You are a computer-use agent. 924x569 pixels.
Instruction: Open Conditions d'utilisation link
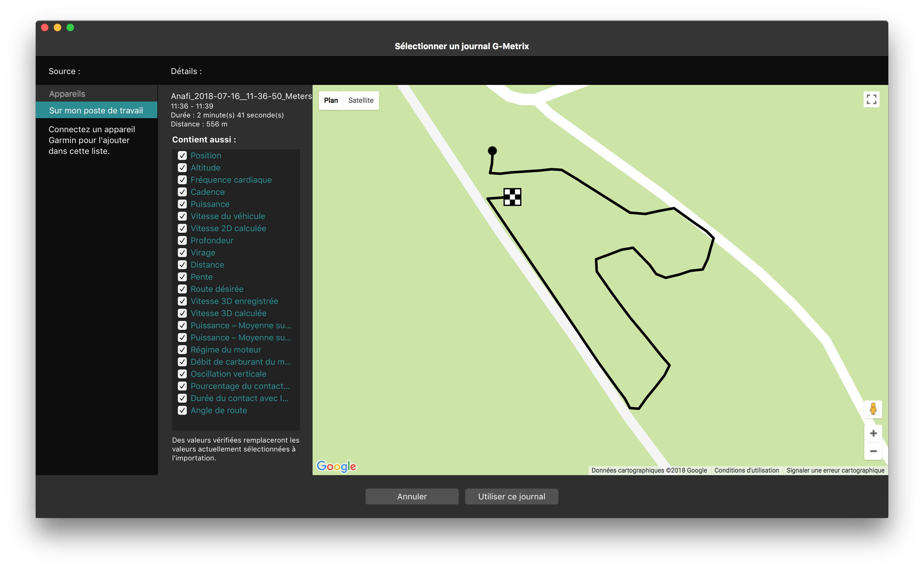tap(746, 470)
